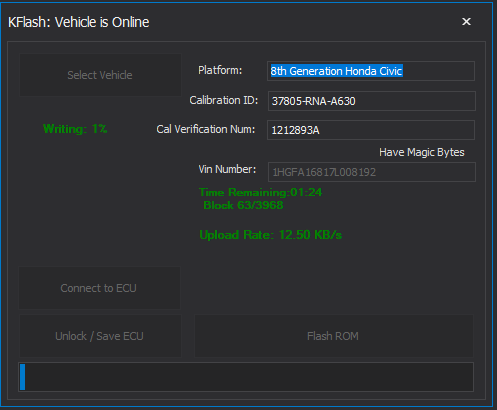Screen dimensions: 497x410
Task: Click the Upload Rate 12.50 KB/s readout
Action: 271,235
